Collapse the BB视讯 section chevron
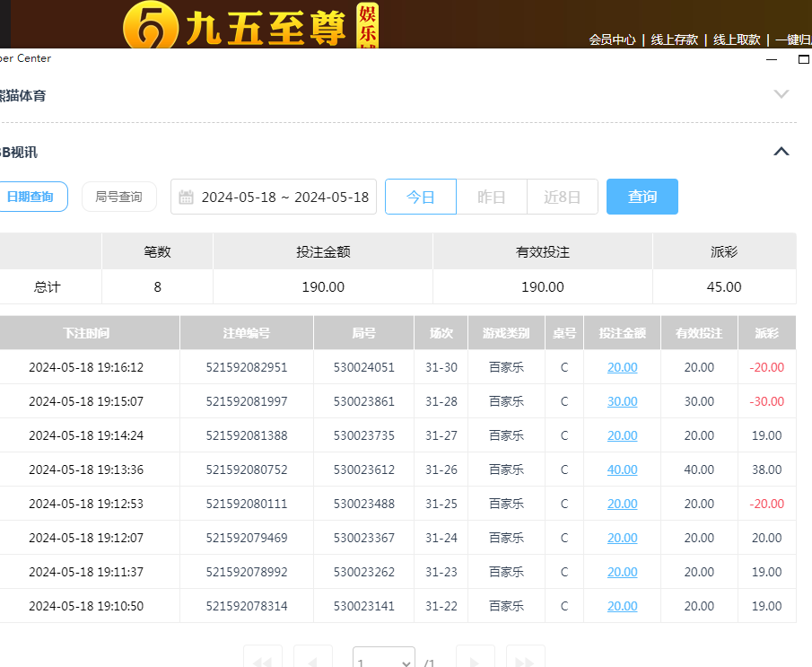The width and height of the screenshot is (812, 667). [x=781, y=152]
